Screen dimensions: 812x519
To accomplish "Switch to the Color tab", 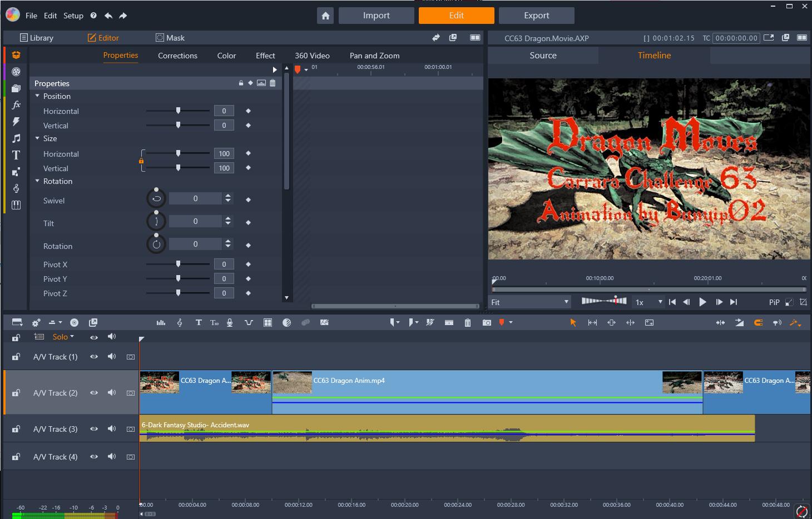I will point(226,56).
